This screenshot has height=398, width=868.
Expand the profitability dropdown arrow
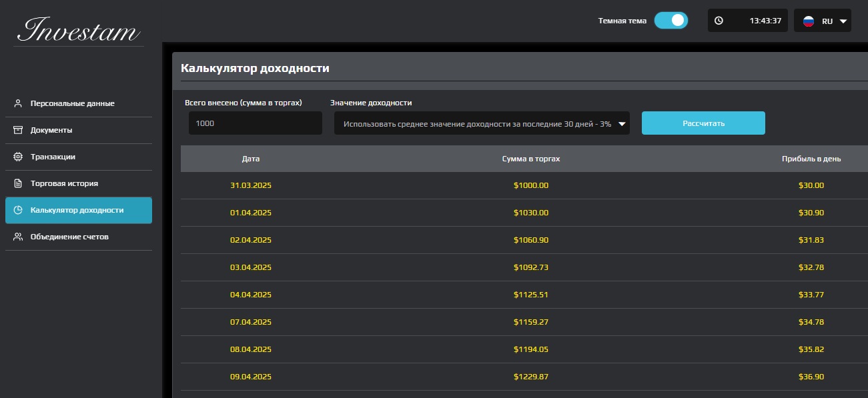point(622,123)
